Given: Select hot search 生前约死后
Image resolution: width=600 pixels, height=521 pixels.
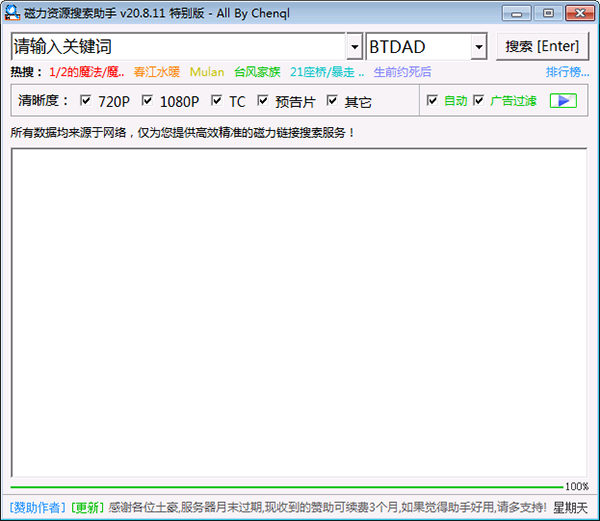Looking at the screenshot, I should (x=402, y=72).
